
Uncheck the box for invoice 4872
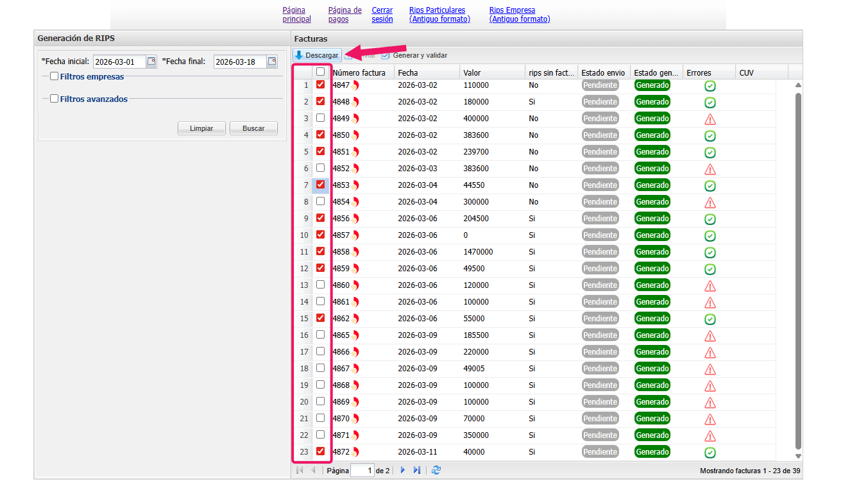pyautogui.click(x=320, y=451)
